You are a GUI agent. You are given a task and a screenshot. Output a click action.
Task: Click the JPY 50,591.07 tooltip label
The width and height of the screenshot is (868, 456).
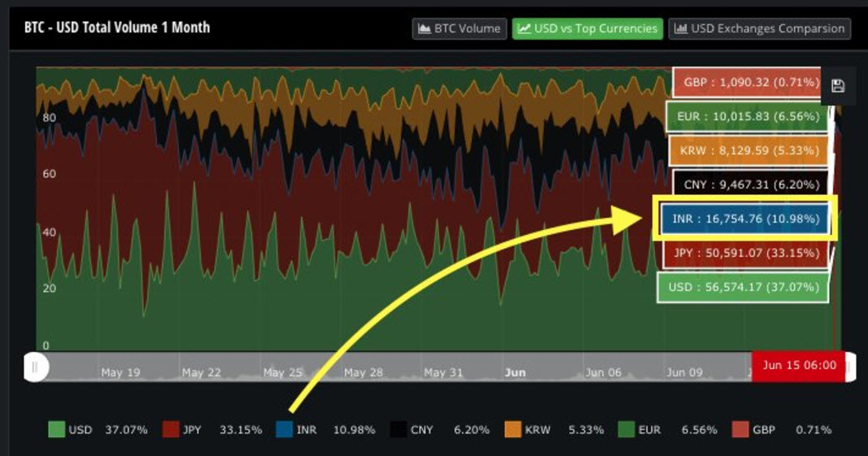tap(747, 253)
